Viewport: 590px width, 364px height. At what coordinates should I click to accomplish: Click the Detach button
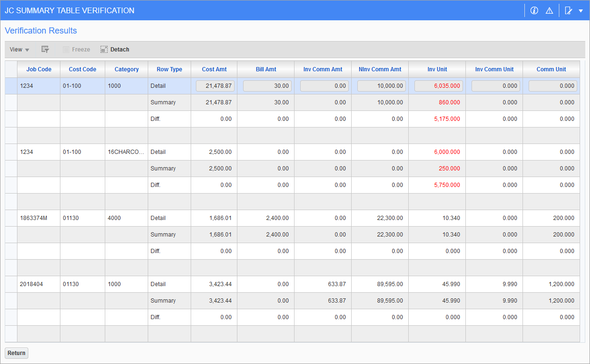click(x=115, y=50)
